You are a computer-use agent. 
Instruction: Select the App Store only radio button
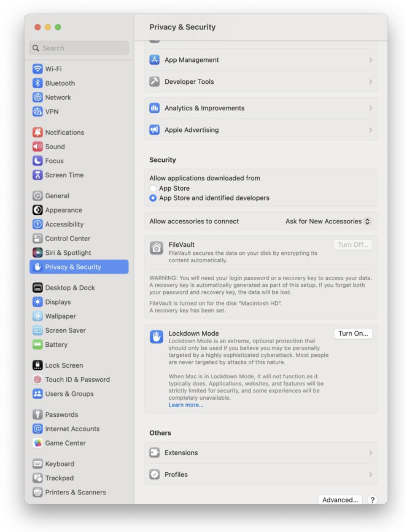point(153,188)
